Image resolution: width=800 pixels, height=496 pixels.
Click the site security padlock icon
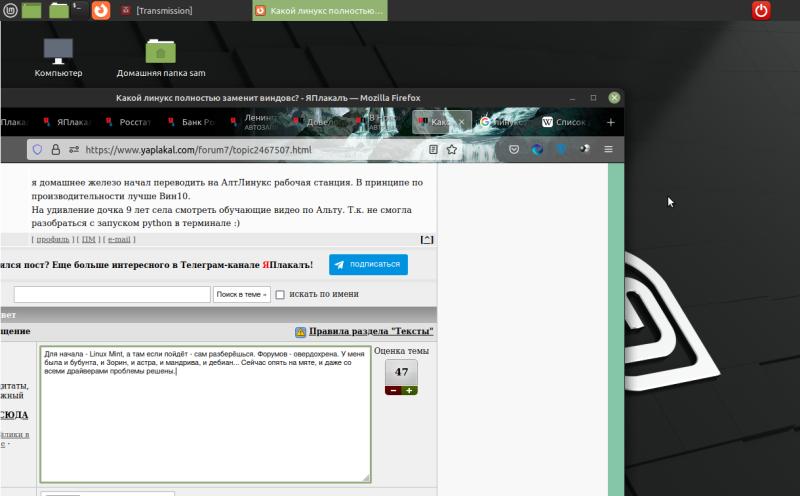coord(56,150)
